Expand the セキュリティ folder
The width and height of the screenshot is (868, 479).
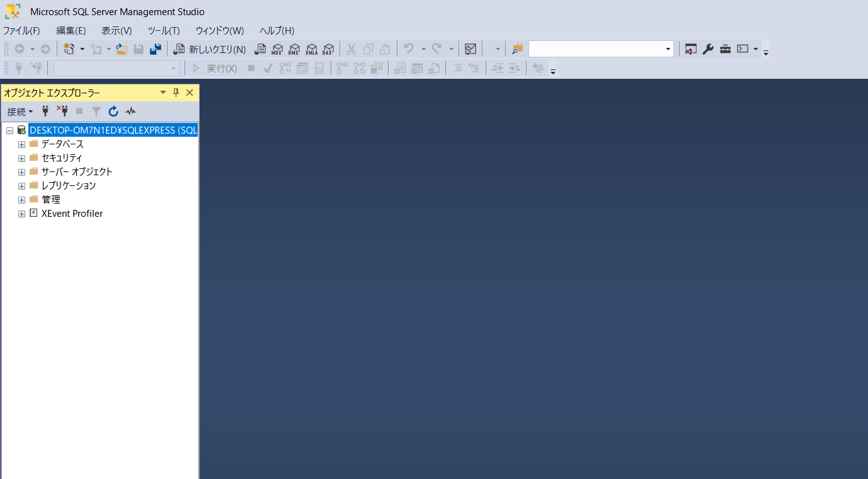pos(21,158)
